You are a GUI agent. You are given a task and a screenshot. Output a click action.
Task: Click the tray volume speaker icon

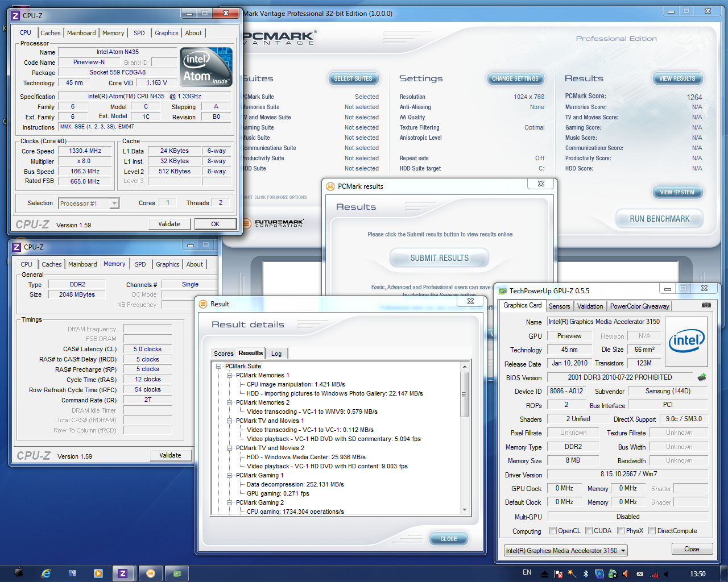click(667, 574)
